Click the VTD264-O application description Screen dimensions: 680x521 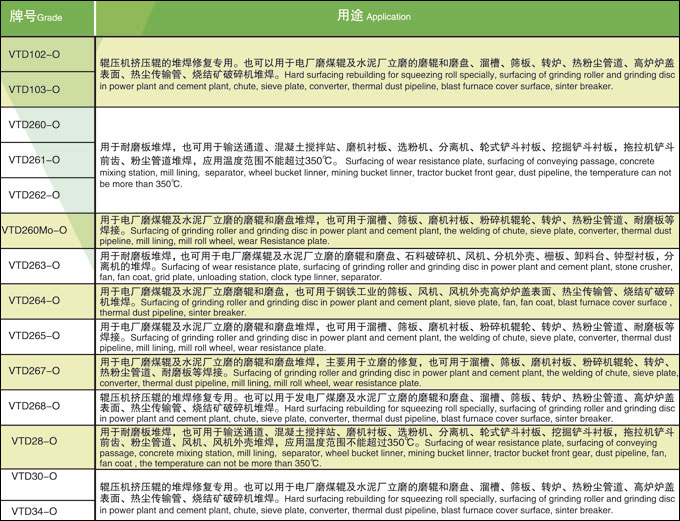click(387, 302)
